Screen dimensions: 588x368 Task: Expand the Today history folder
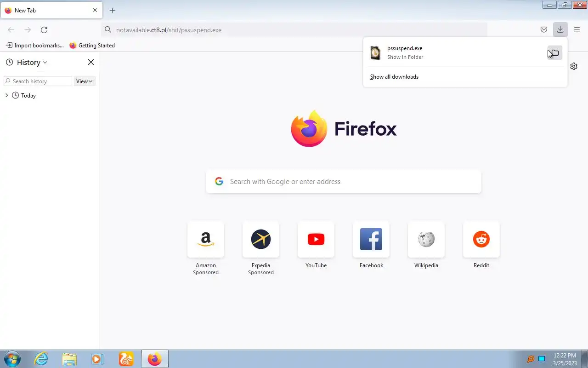(x=6, y=95)
